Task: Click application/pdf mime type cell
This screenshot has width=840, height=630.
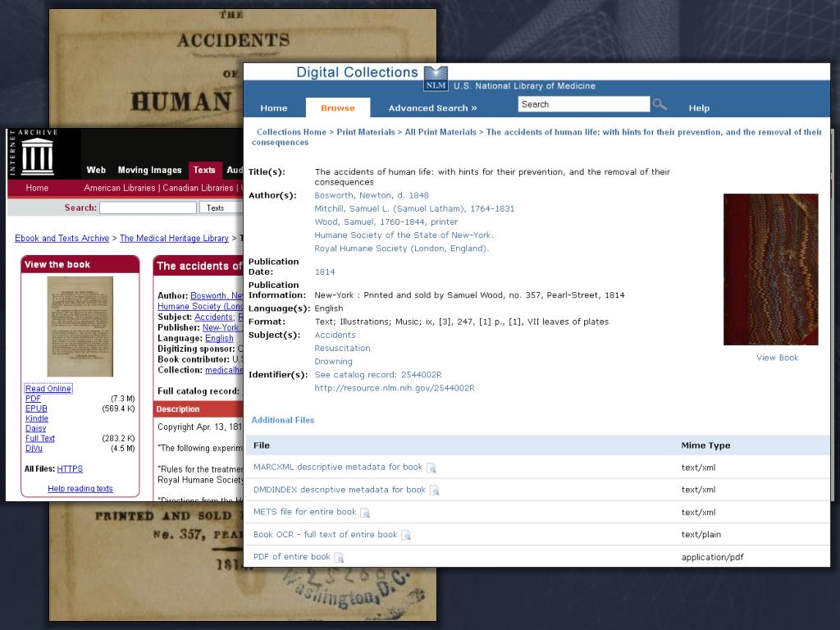Action: click(x=713, y=557)
